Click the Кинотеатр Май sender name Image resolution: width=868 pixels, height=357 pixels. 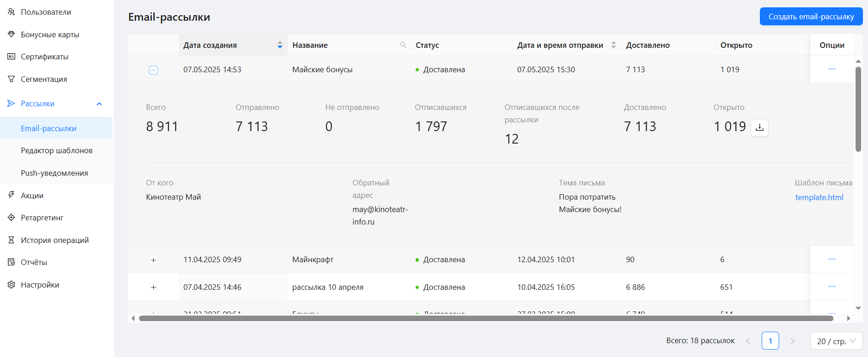click(174, 197)
